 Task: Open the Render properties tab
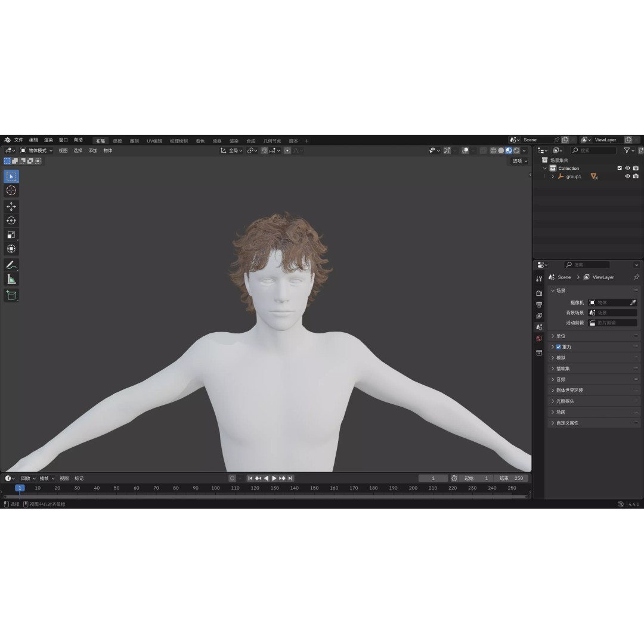539,293
